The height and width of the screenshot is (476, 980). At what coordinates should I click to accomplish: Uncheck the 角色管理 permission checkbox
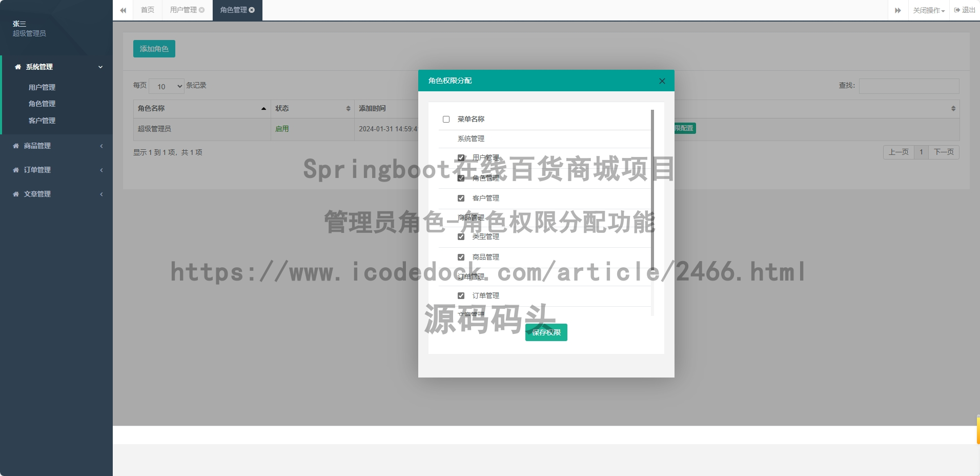(x=461, y=178)
